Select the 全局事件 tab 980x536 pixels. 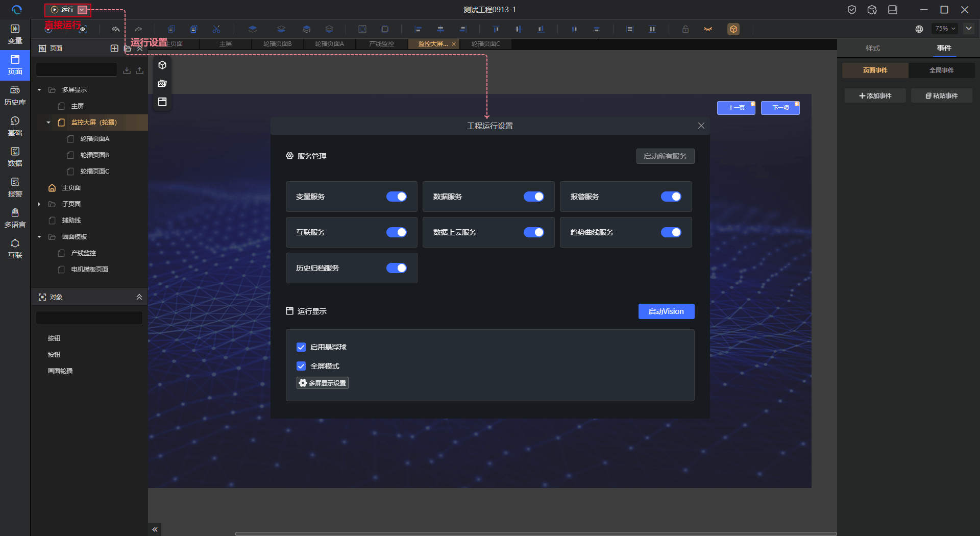tap(942, 70)
